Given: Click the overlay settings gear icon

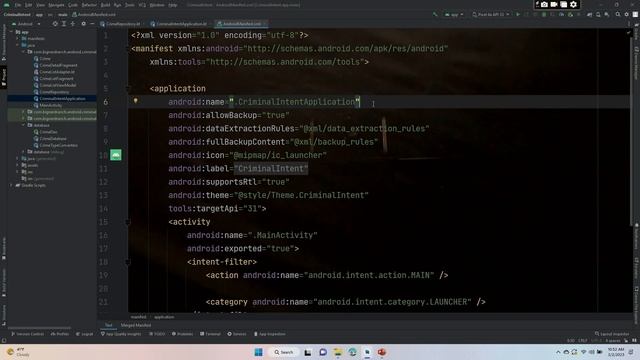Looking at the screenshot, I should 573,4.
